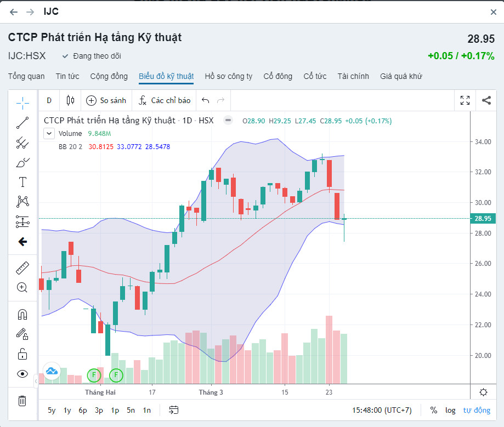Image resolution: width=504 pixels, height=427 pixels.
Task: Activate the magnet snapping mode
Action: (x=22, y=315)
